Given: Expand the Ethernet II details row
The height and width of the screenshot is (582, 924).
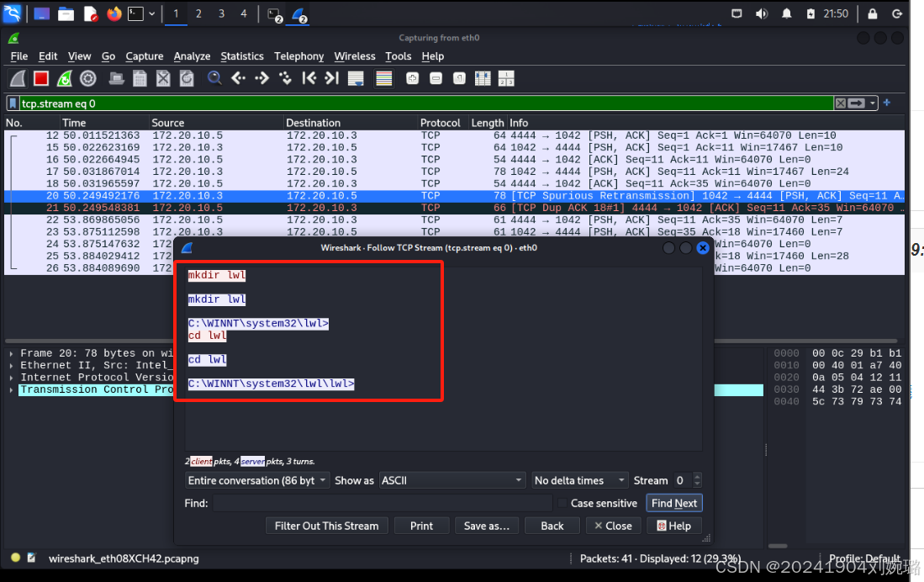Looking at the screenshot, I should (11, 365).
